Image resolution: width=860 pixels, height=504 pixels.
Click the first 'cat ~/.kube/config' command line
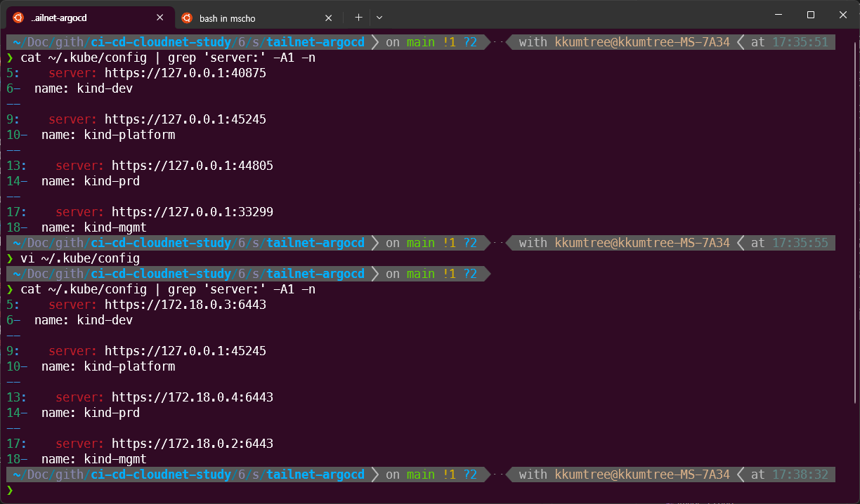pyautogui.click(x=168, y=58)
